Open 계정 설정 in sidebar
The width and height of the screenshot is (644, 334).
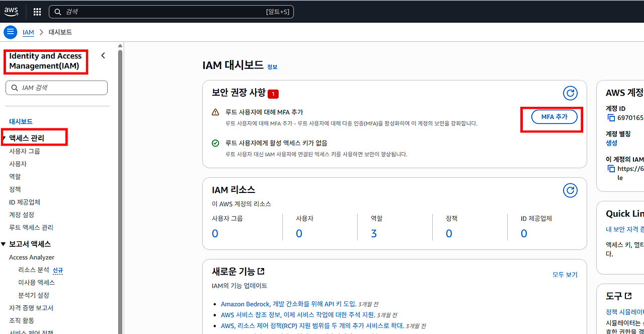point(22,215)
